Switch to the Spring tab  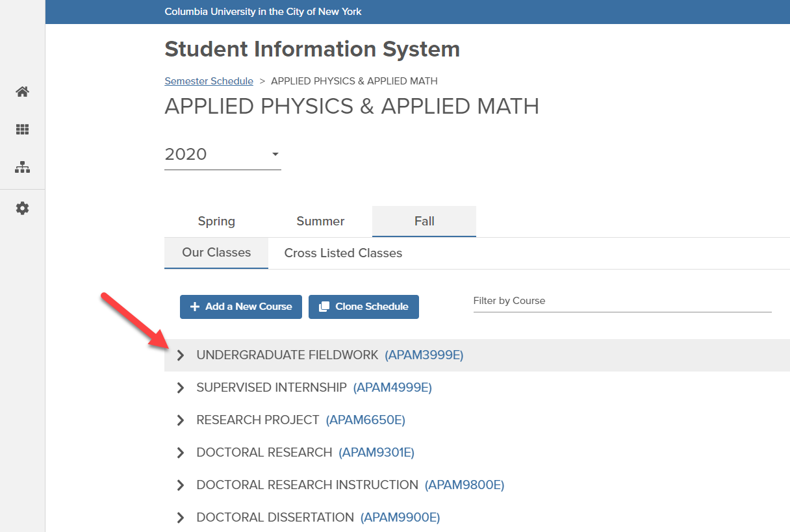(216, 222)
